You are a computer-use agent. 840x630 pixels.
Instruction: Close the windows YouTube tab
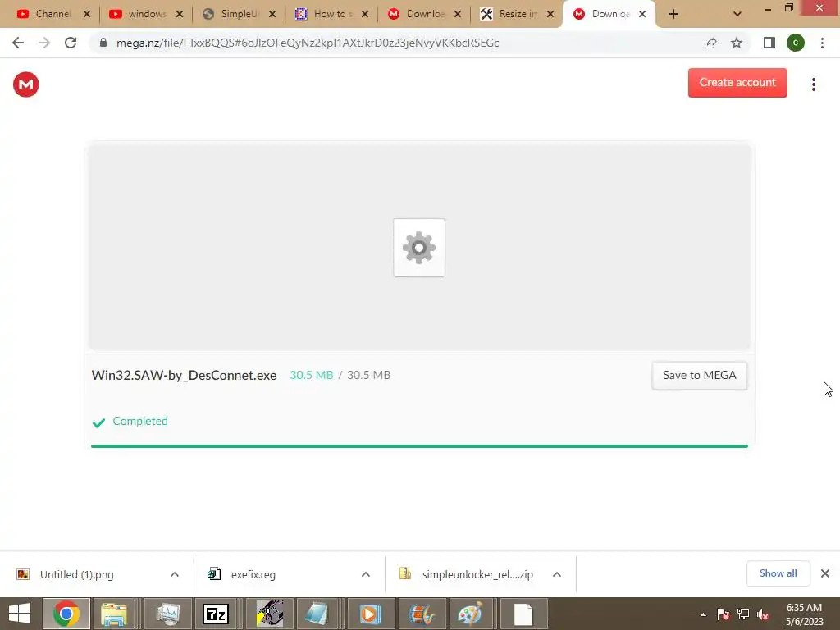pos(180,14)
